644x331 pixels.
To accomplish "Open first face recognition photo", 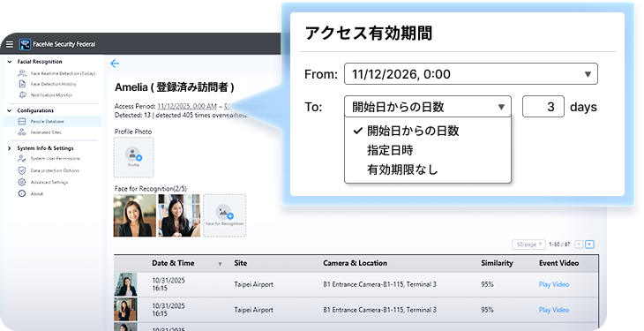I will tap(135, 215).
